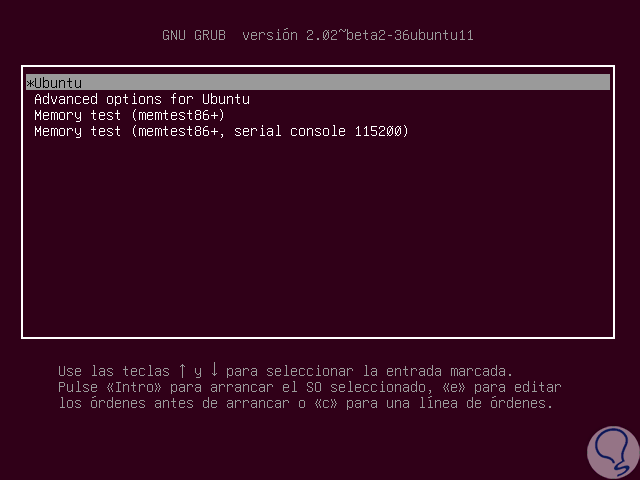Open Advanced options for Ubuntu

[141, 99]
